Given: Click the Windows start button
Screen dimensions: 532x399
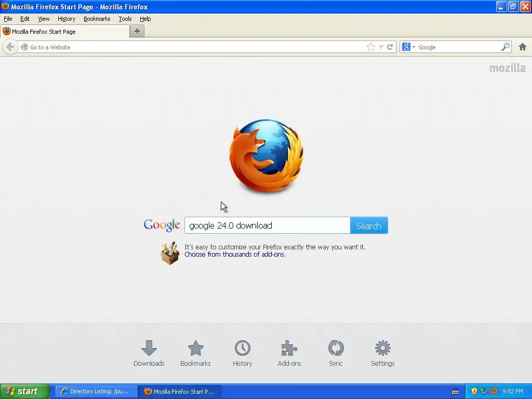Looking at the screenshot, I should tap(25, 391).
